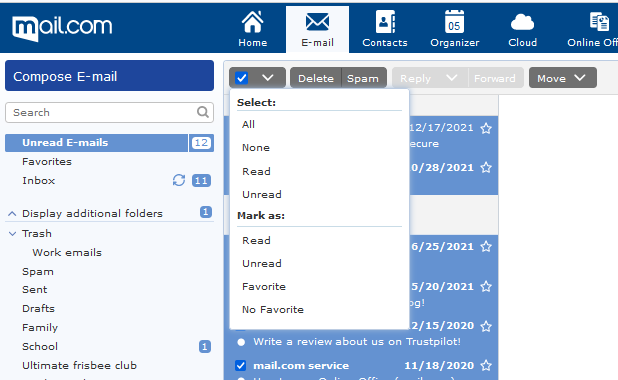Click the Delete button
The image size is (618, 380).
(x=316, y=78)
